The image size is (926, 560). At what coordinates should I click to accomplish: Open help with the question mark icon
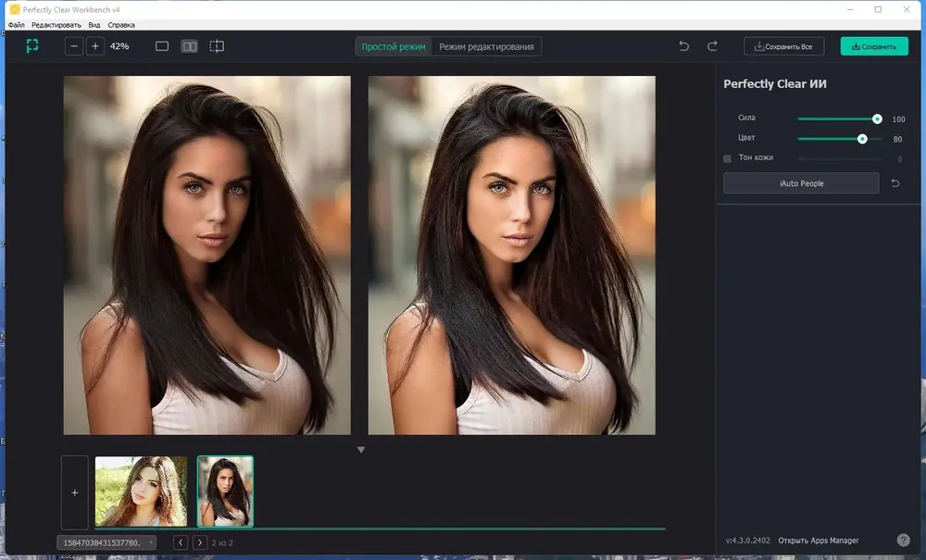click(903, 540)
